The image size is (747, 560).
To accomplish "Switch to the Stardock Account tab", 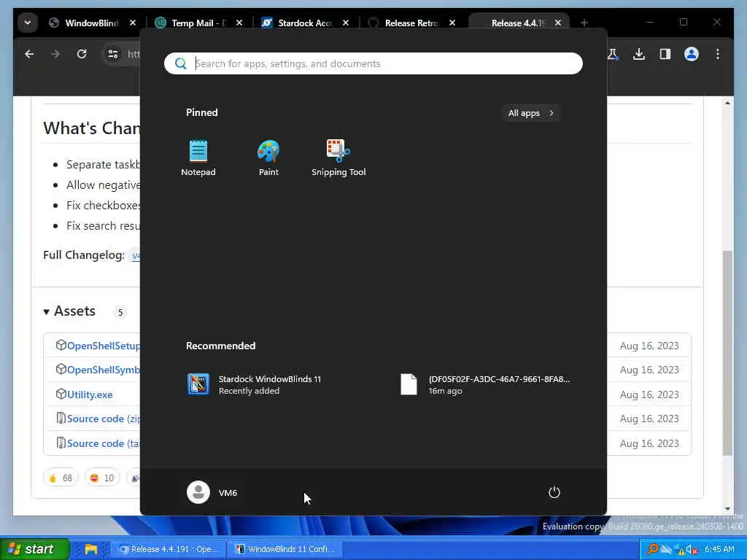I will click(305, 23).
